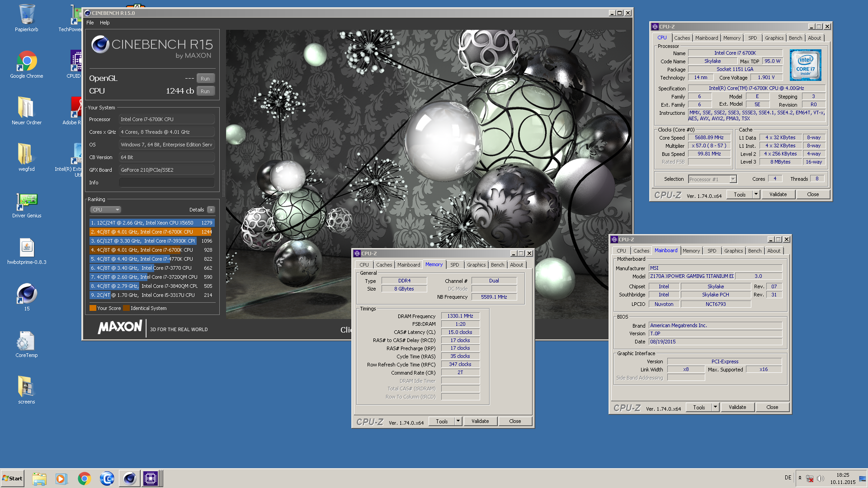The width and height of the screenshot is (868, 488).
Task: Select ranking row i7-3930K score 1096
Action: (151, 241)
